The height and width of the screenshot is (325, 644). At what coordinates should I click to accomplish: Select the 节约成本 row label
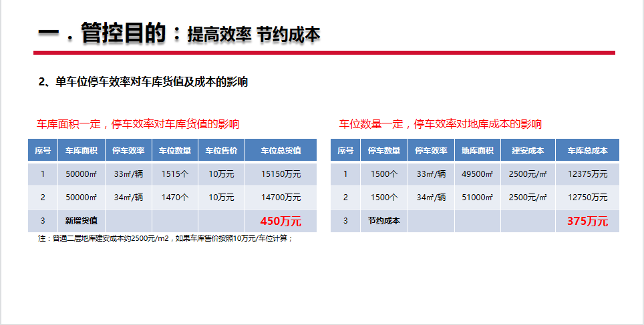pos(384,221)
